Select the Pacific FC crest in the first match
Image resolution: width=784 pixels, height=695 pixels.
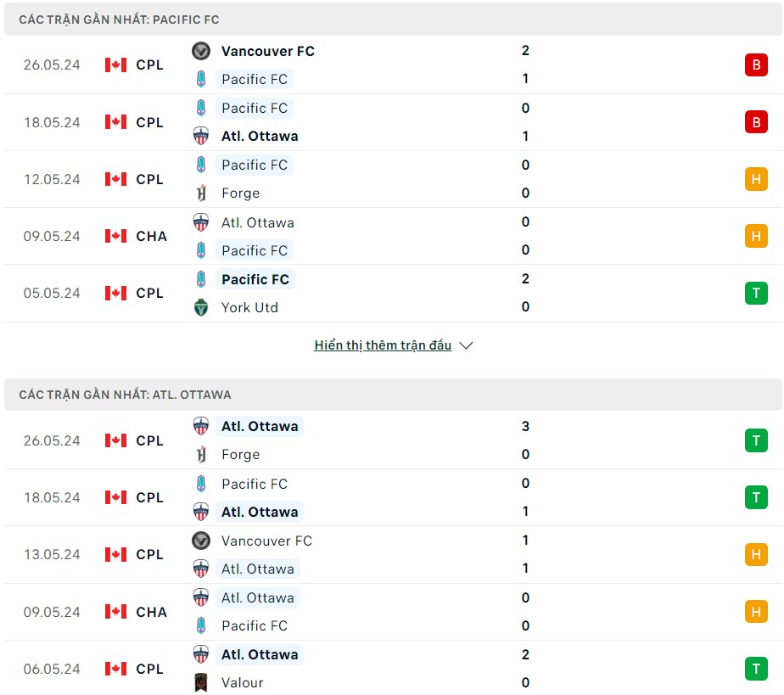click(x=201, y=79)
